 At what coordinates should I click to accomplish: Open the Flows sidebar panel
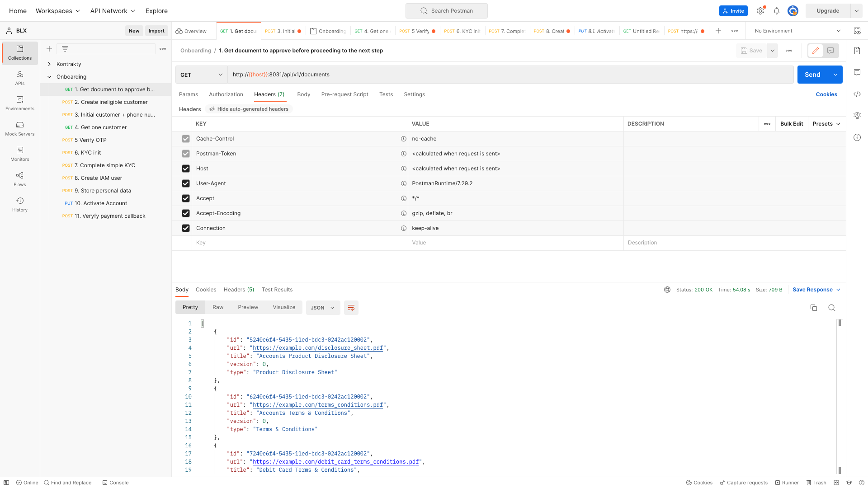point(20,179)
